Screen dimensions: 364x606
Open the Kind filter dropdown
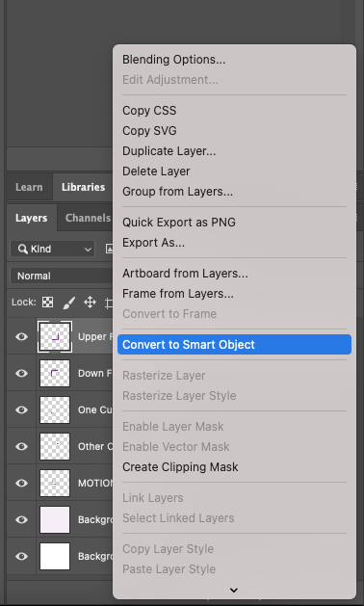click(52, 249)
